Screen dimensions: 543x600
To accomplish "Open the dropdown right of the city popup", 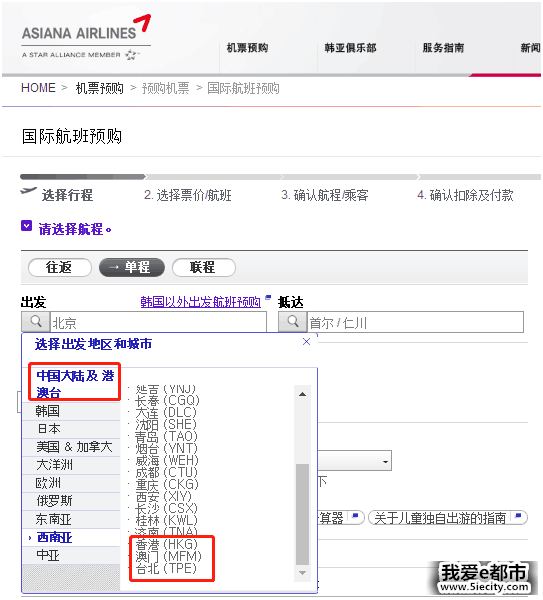I will 385,462.
